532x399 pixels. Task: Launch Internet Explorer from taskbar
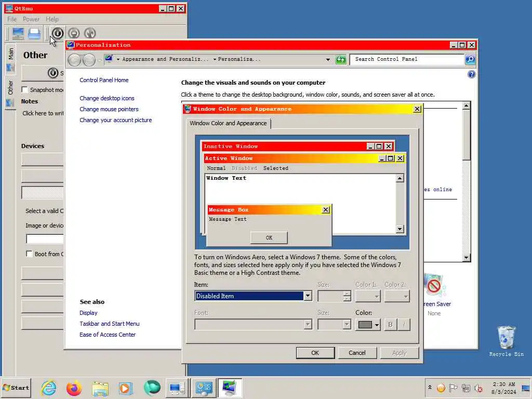pyautogui.click(x=49, y=388)
